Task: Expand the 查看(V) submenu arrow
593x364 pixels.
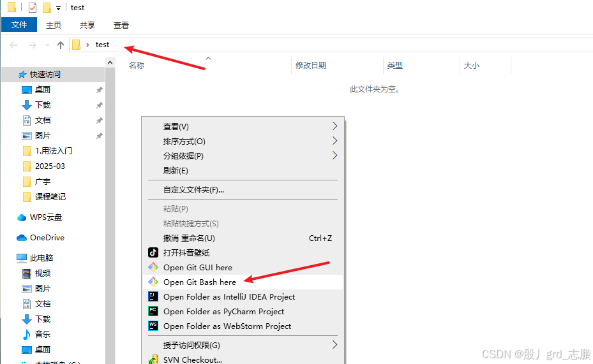Action: pos(334,126)
